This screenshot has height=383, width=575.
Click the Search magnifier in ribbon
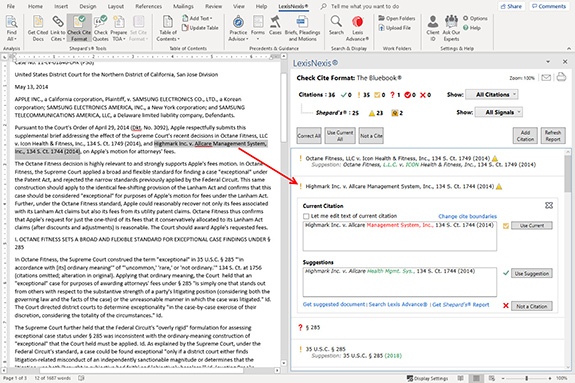click(336, 26)
